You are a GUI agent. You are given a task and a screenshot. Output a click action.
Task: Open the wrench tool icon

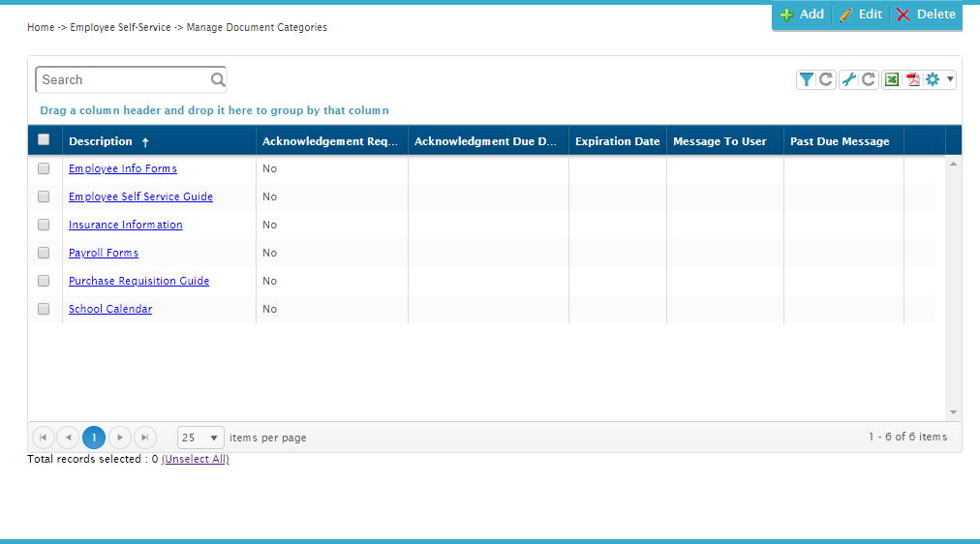pyautogui.click(x=848, y=79)
